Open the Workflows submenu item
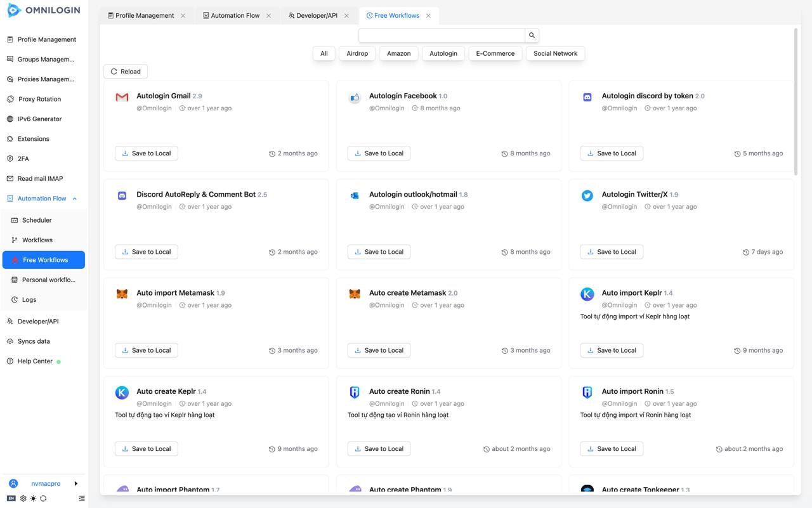The height and width of the screenshot is (508, 812). pos(44,240)
